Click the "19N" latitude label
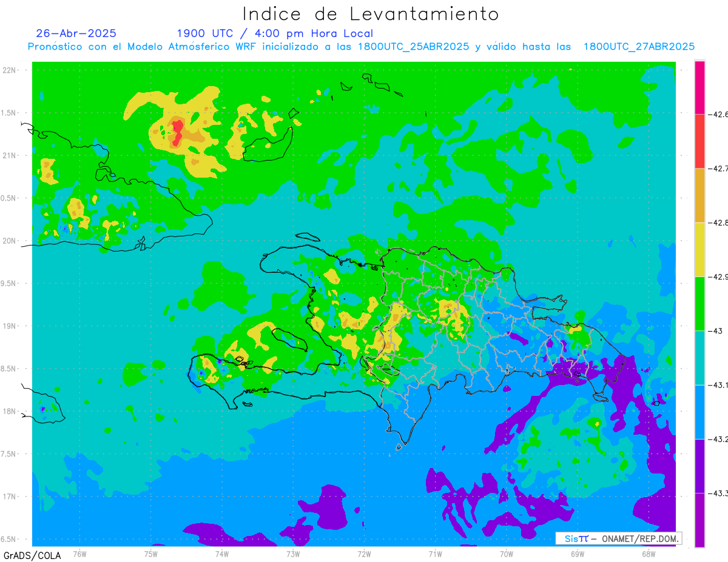The height and width of the screenshot is (562, 728). (9, 326)
